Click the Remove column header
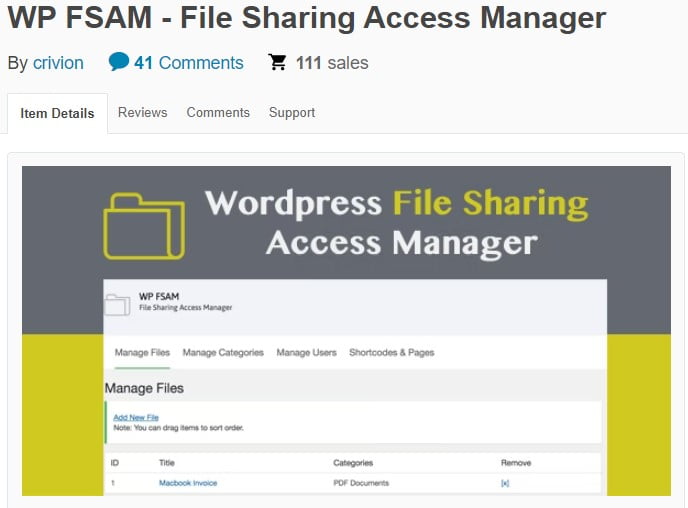 (516, 463)
